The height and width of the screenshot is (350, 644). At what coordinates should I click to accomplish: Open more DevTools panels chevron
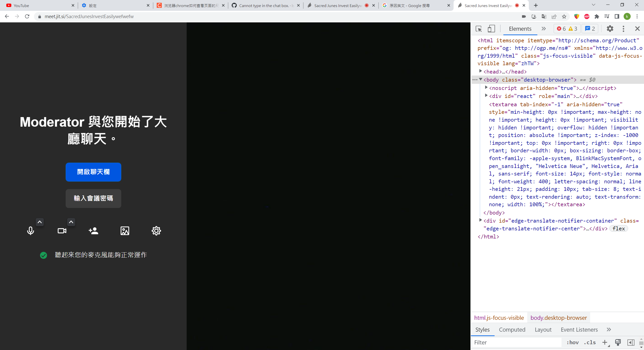(544, 29)
